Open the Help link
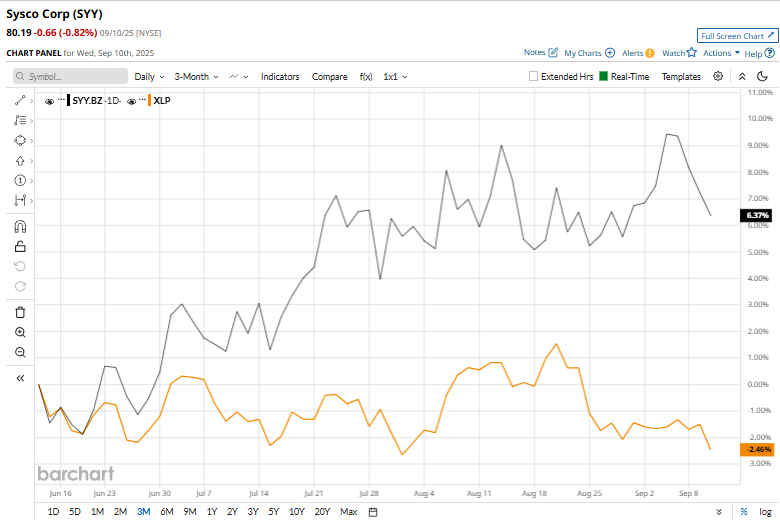This screenshot has width=780, height=526. 759,53
